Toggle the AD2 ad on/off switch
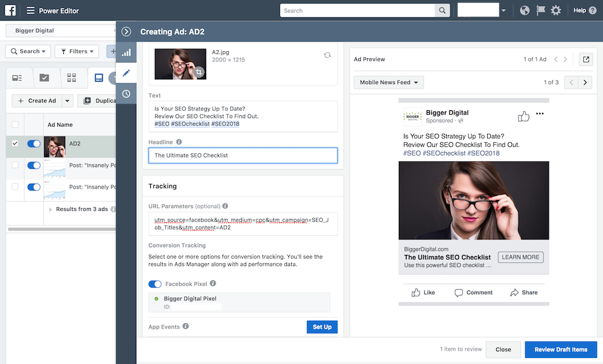The height and width of the screenshot is (364, 603). 34,144
